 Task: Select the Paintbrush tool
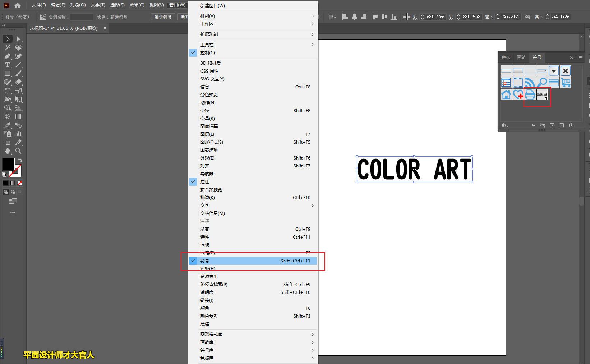tap(19, 73)
